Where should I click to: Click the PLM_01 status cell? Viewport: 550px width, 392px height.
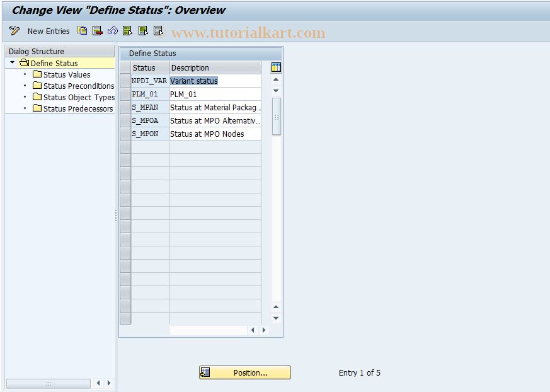(x=150, y=94)
